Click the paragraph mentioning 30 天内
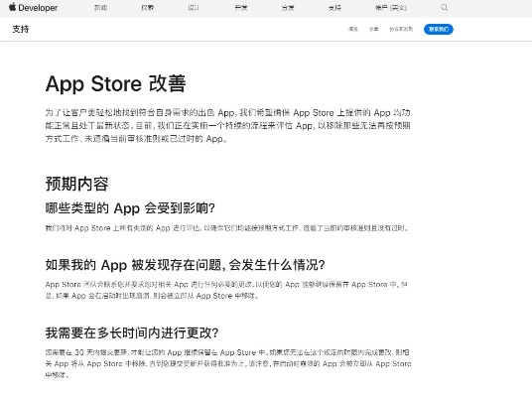This screenshot has width=532, height=397. (x=228, y=363)
